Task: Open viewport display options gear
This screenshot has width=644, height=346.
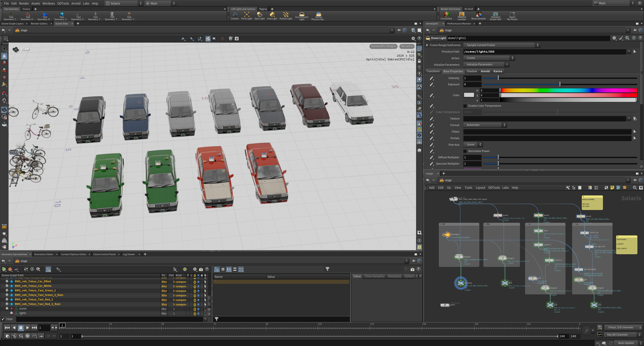Action: [x=413, y=38]
